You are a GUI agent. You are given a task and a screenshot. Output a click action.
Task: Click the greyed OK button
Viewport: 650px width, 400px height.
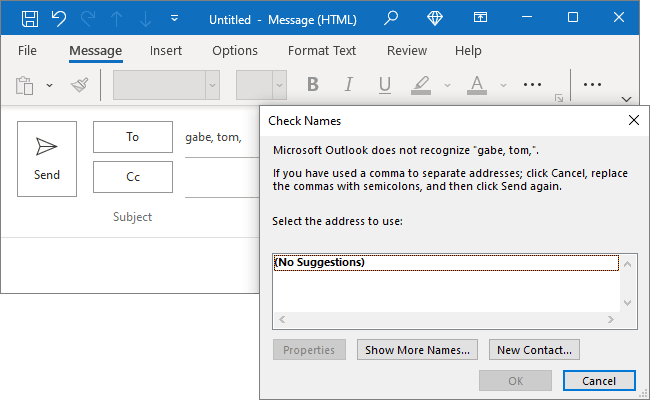coord(515,381)
